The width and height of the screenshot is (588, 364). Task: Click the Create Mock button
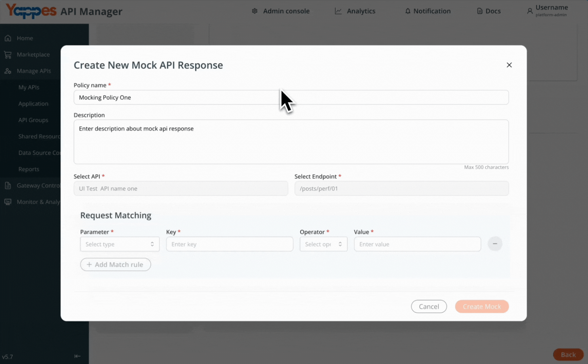(x=482, y=306)
